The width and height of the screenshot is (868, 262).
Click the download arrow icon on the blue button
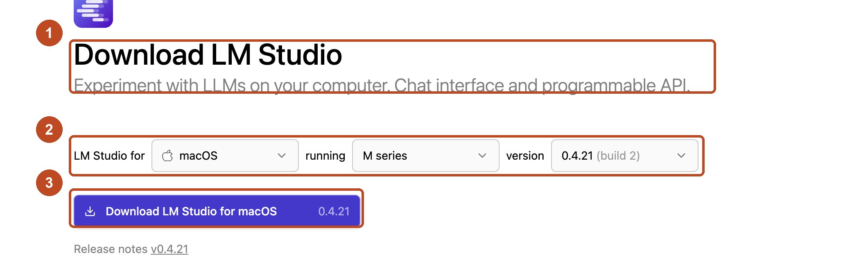tap(90, 211)
